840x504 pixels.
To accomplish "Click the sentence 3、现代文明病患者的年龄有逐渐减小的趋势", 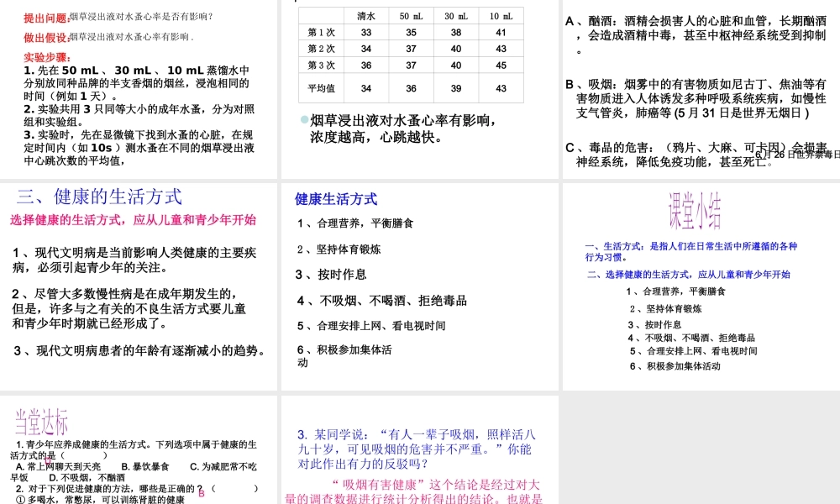I will click(x=139, y=351).
